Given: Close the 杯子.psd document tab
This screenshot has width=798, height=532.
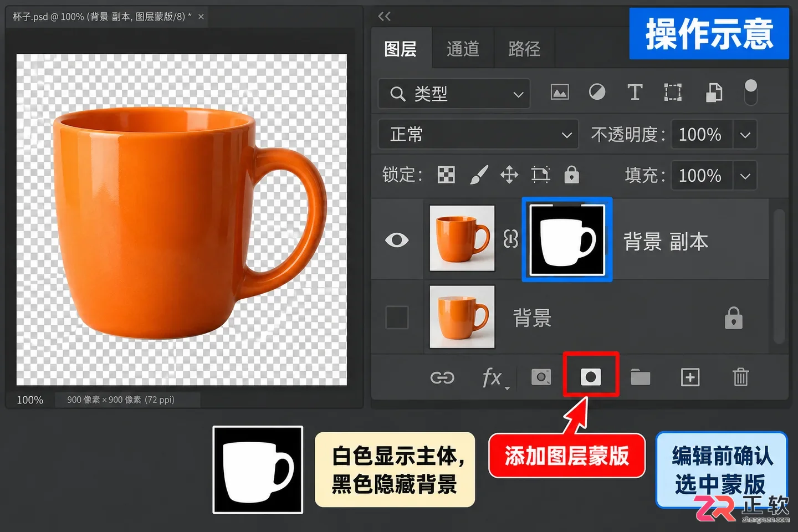Looking at the screenshot, I should click(x=201, y=17).
